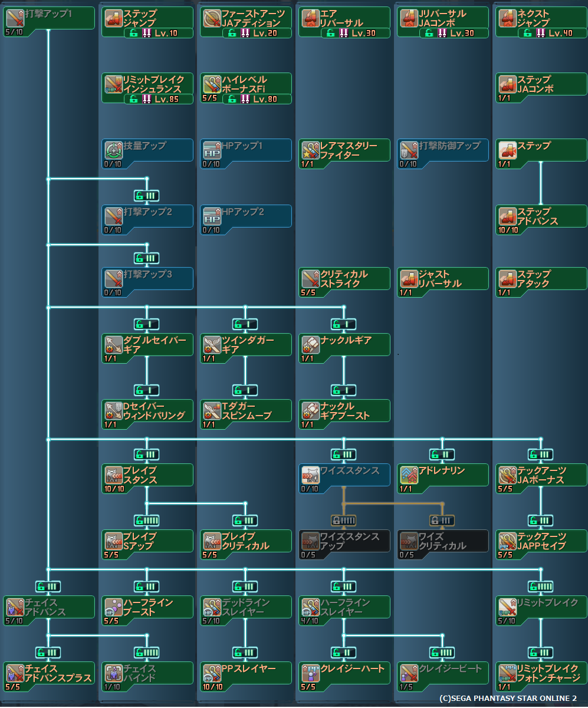
Task: Click the ブレイブスタンス skill icon
Action: coord(113,475)
